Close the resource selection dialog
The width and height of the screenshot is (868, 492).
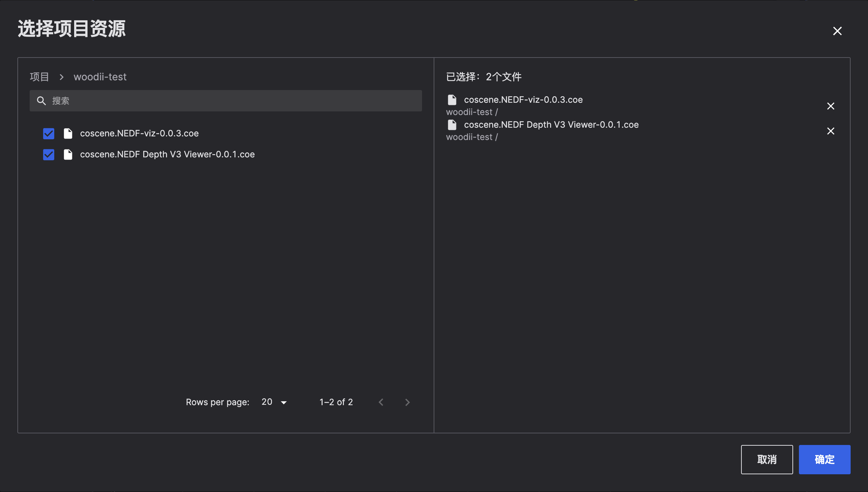[837, 31]
